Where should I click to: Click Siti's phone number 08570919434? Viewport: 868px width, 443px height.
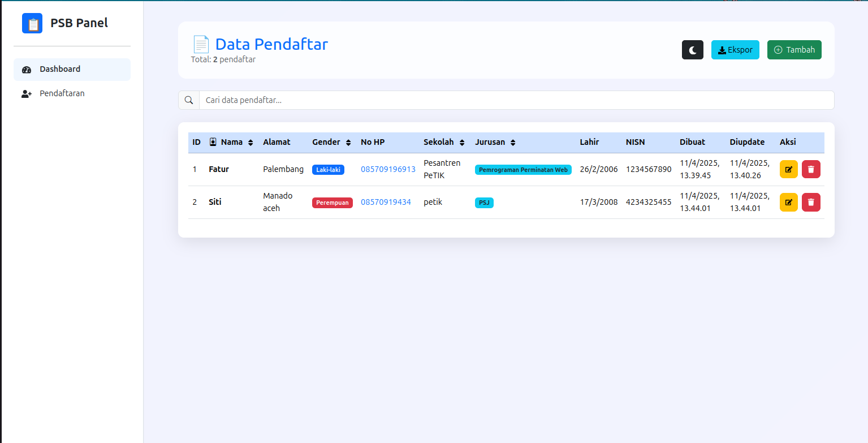(386, 202)
